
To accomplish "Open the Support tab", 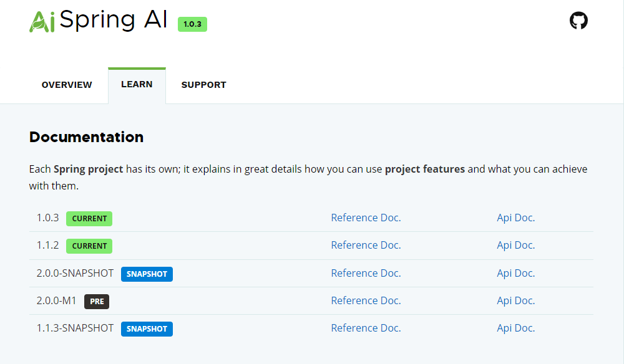I will coord(204,85).
